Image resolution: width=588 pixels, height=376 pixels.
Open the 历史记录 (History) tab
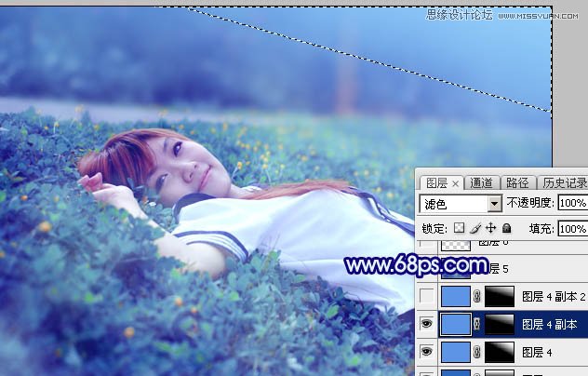pyautogui.click(x=564, y=182)
